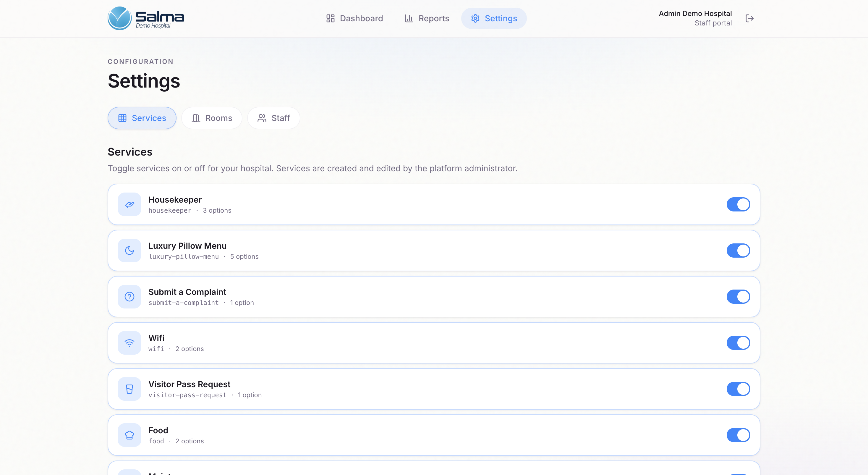Select the Submit a Complaint title

[x=187, y=292]
